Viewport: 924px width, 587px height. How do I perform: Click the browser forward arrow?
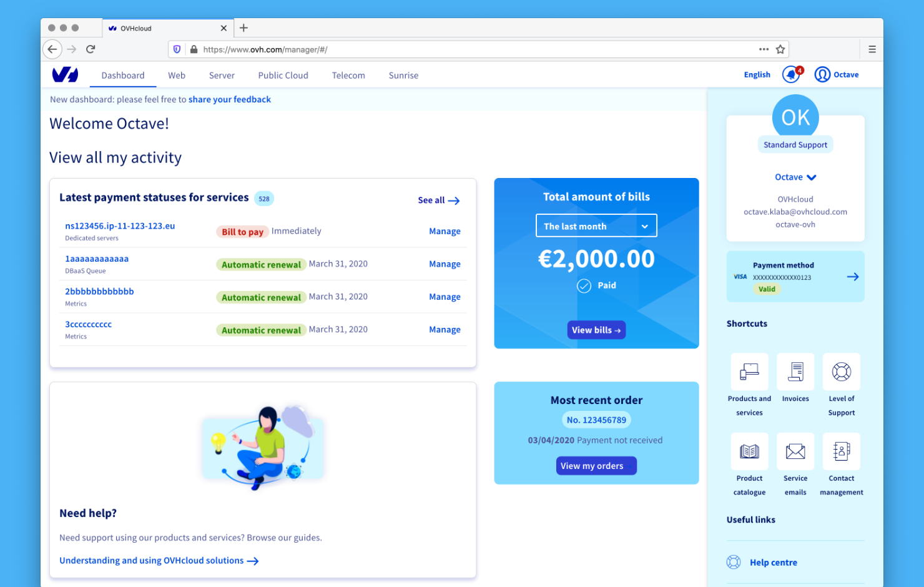tap(72, 49)
